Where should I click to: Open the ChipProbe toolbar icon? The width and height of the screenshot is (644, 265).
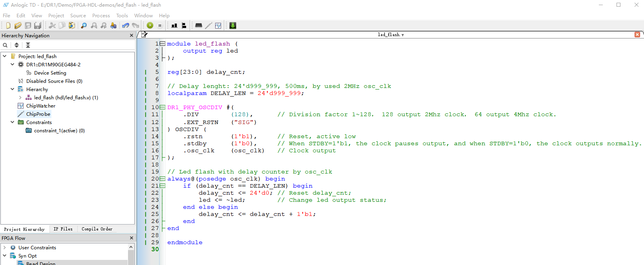point(209,26)
